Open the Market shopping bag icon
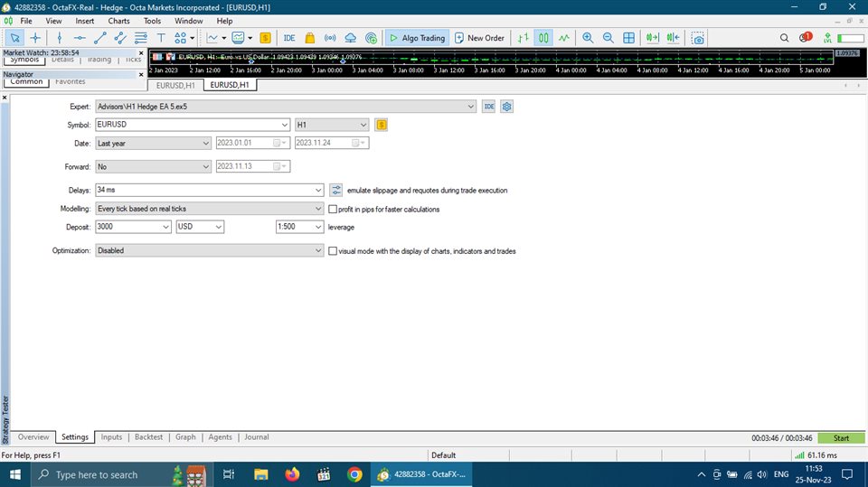This screenshot has height=487, width=868. point(310,38)
